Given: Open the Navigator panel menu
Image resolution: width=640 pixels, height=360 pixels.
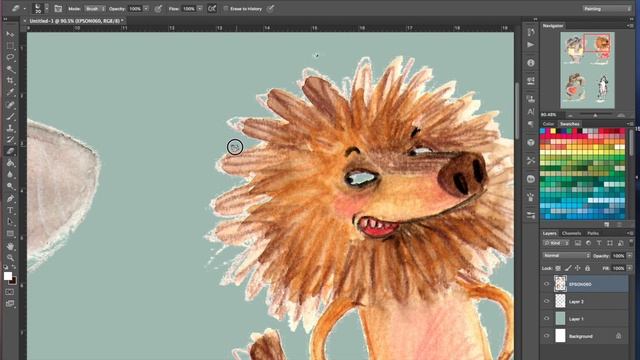Looking at the screenshot, I should coord(629,26).
